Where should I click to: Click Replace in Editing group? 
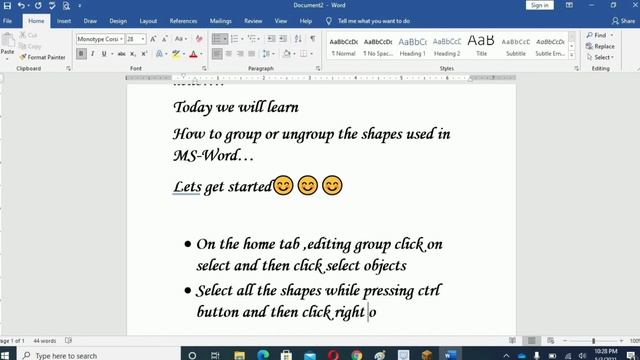pyautogui.click(x=600, y=47)
